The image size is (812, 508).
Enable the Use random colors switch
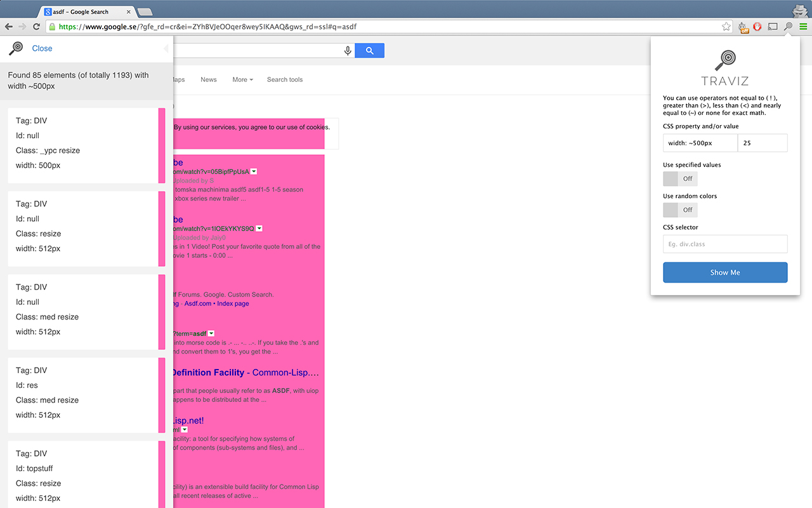(x=680, y=210)
